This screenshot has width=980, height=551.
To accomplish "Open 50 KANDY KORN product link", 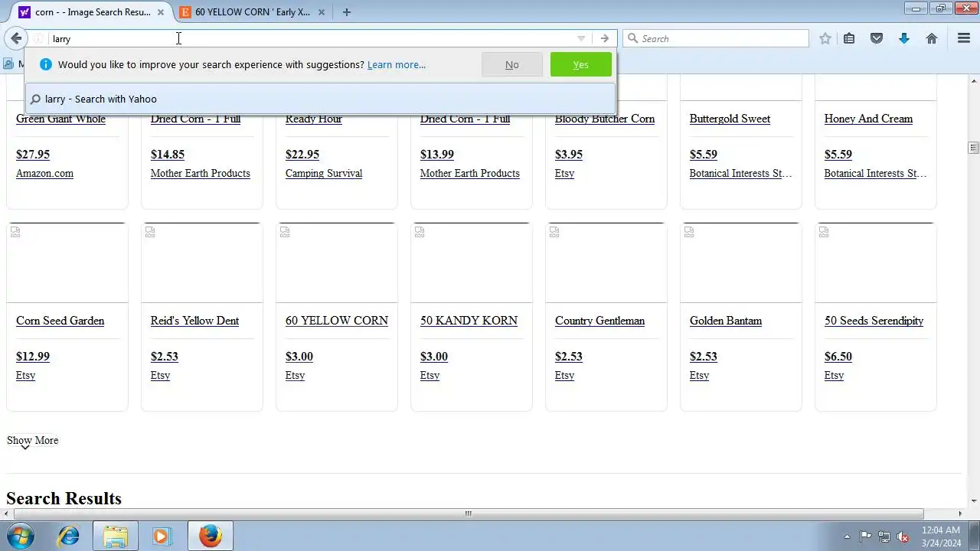I will pyautogui.click(x=469, y=321).
